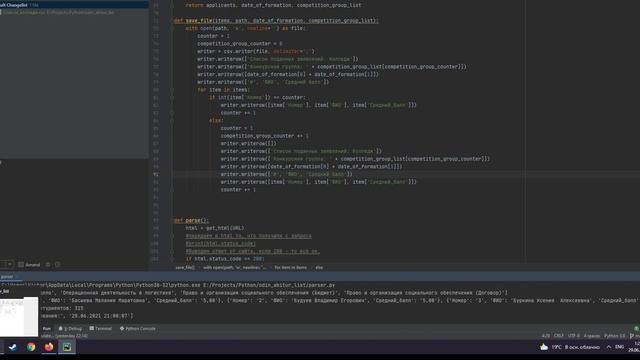Click the 'with open(path...' breadcrumb

tap(234, 268)
